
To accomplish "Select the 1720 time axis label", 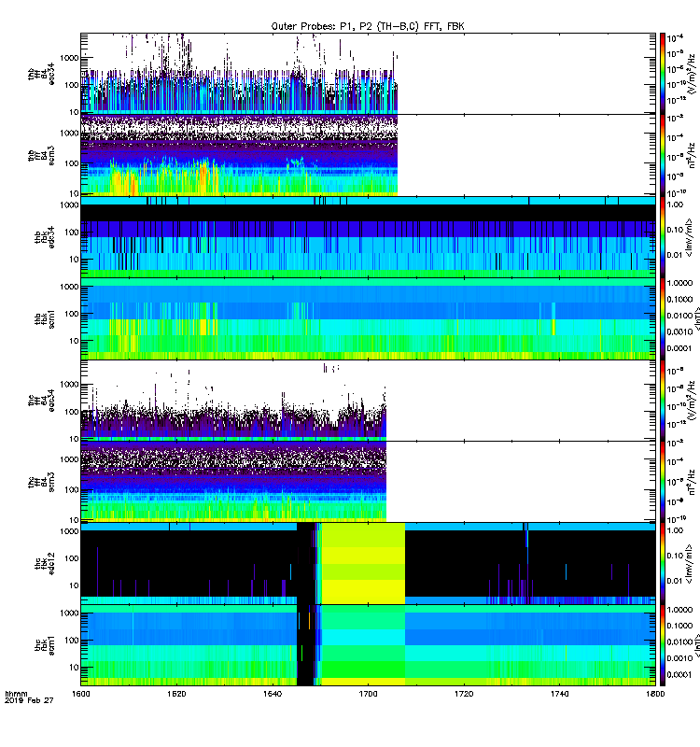I will tap(464, 694).
